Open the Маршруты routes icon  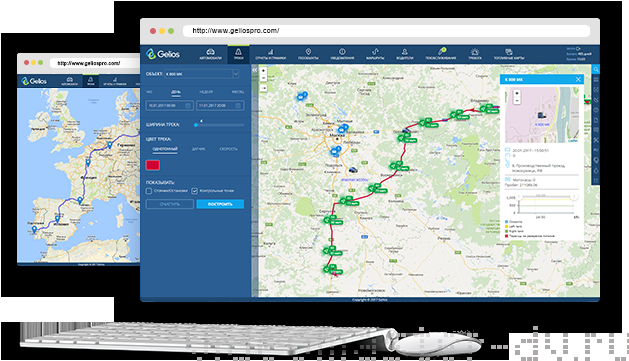click(375, 52)
